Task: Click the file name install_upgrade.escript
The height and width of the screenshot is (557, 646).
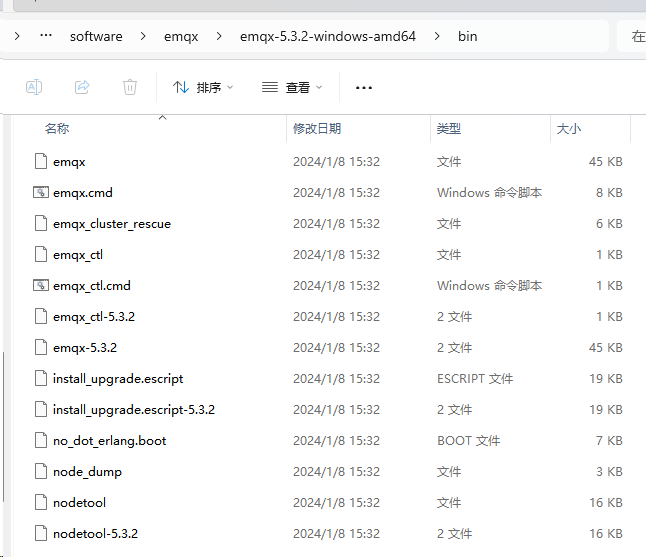Action: [118, 379]
